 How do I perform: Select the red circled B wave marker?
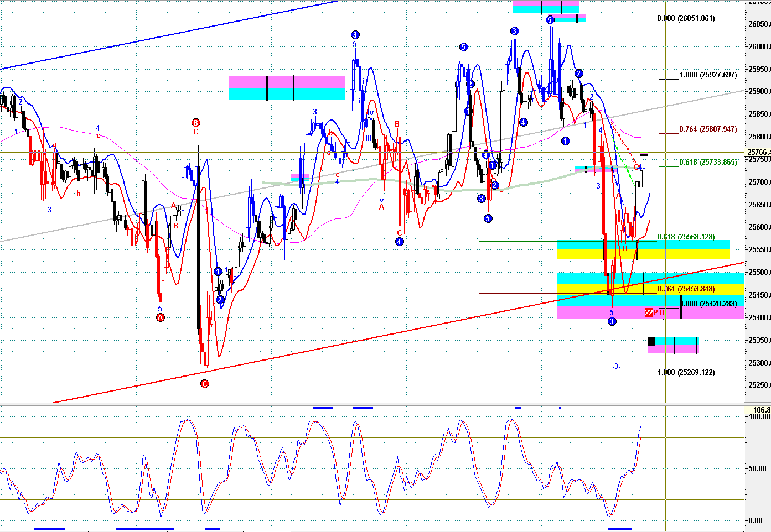[195, 123]
